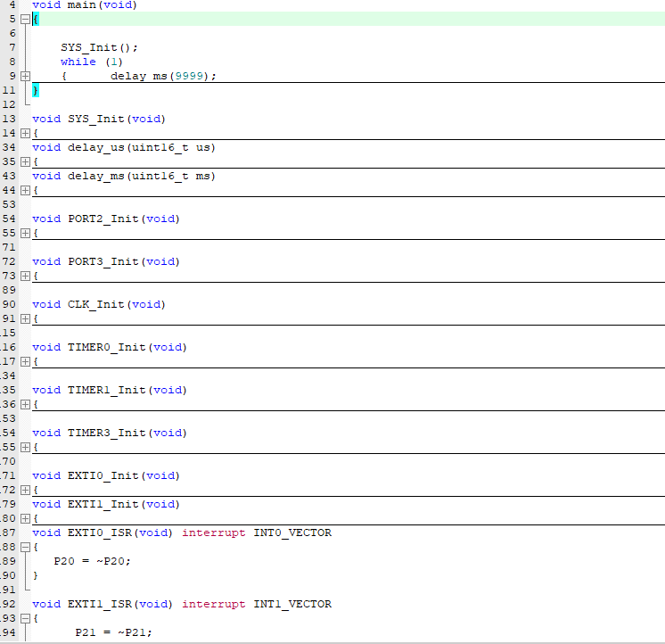Expand the EXTI1_Init function body fold
665x644 pixels.
(x=26, y=518)
